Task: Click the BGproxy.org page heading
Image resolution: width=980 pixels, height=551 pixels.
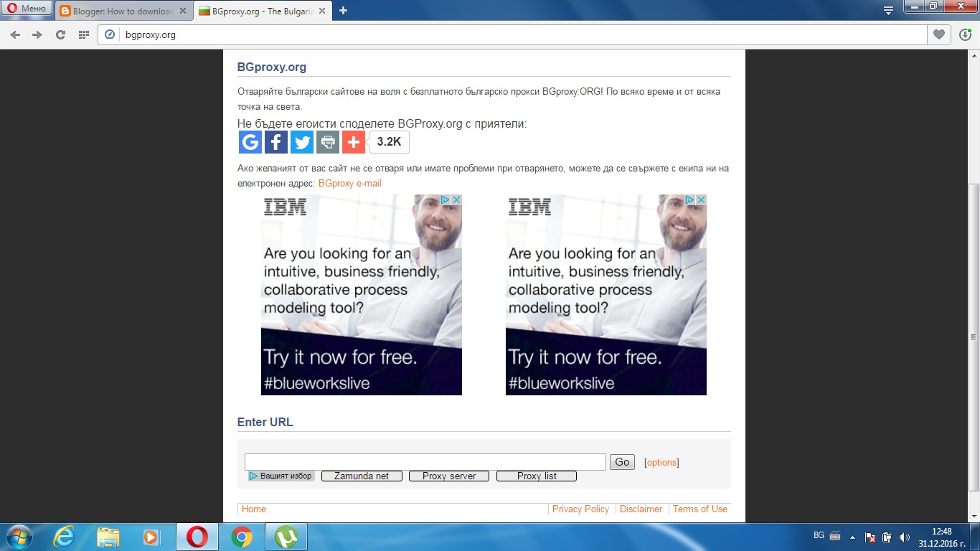Action: click(x=272, y=67)
